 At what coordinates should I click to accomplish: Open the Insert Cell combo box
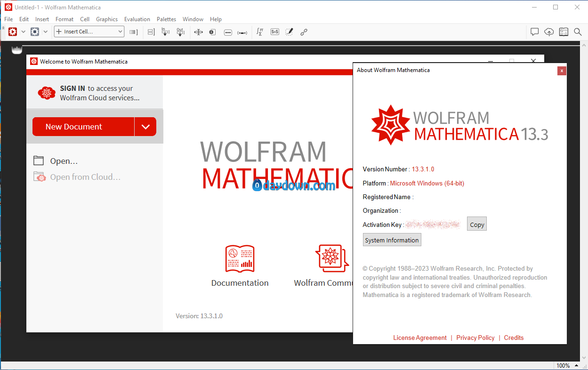pos(89,32)
